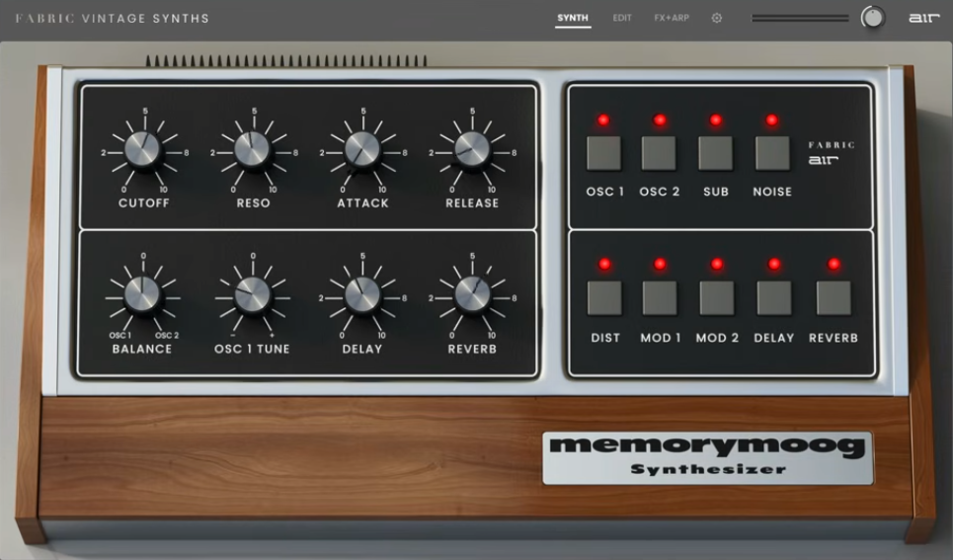The height and width of the screenshot is (560, 953).
Task: Click the AIR logo in the header
Action: click(x=923, y=18)
